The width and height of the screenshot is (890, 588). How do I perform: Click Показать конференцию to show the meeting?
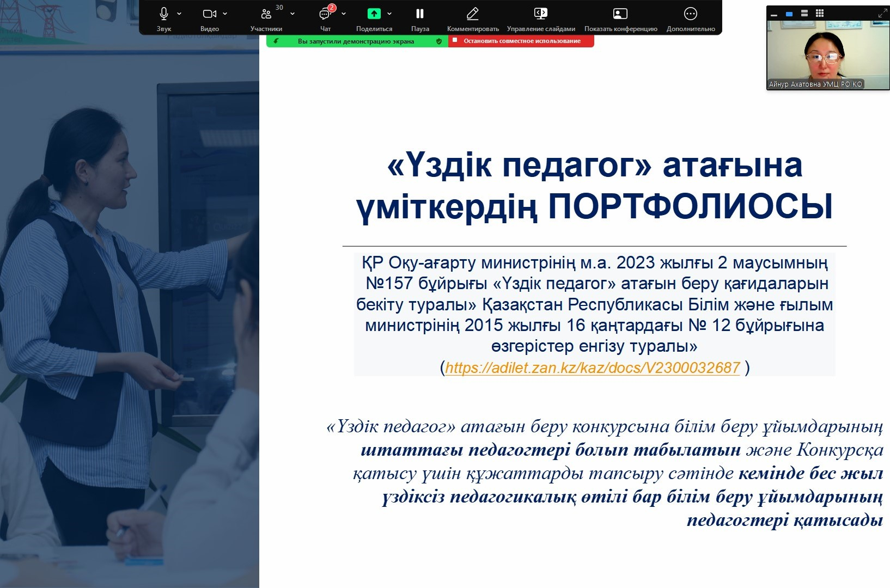(x=620, y=14)
